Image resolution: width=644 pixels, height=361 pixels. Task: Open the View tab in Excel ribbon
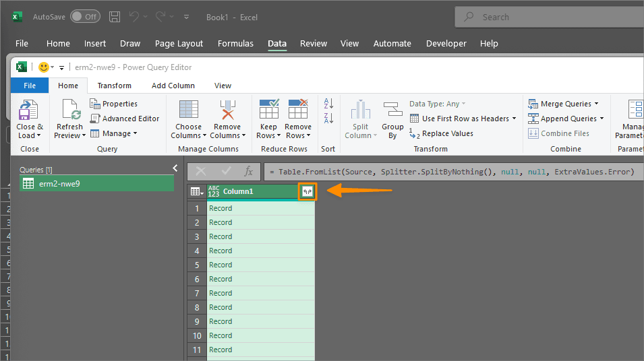pyautogui.click(x=349, y=44)
